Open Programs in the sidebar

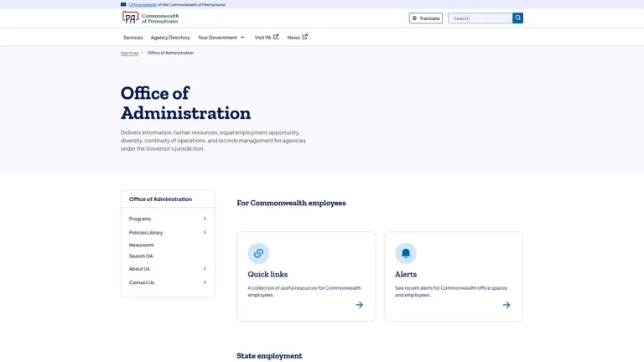coord(140,220)
